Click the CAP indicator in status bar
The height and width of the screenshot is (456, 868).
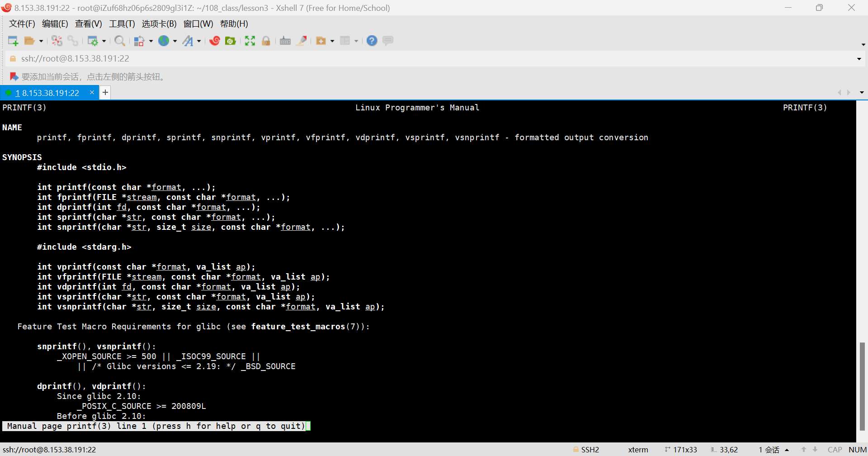[x=835, y=450]
